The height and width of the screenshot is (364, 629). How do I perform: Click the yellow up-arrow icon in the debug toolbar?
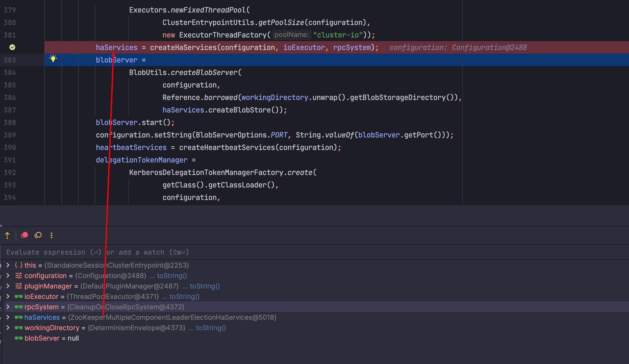point(7,235)
